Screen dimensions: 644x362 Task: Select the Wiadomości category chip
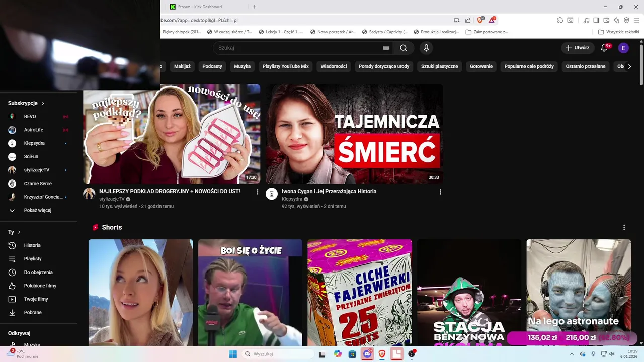(334, 66)
